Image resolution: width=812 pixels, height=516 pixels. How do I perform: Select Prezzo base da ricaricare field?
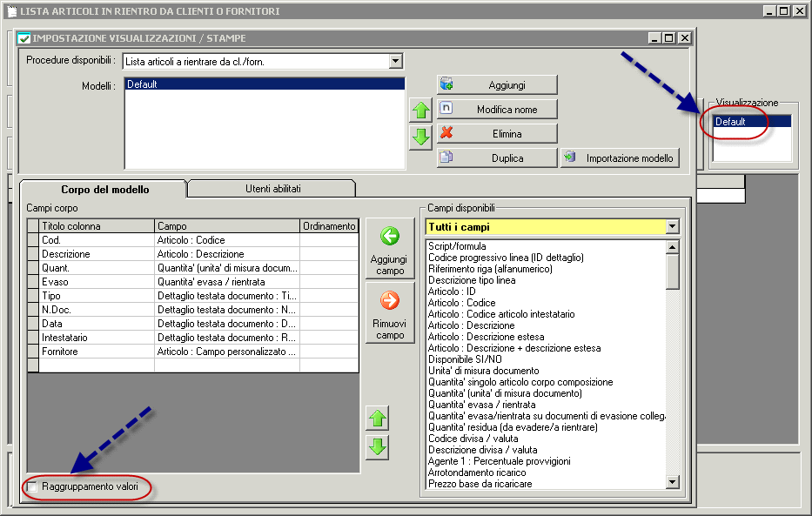coord(480,485)
